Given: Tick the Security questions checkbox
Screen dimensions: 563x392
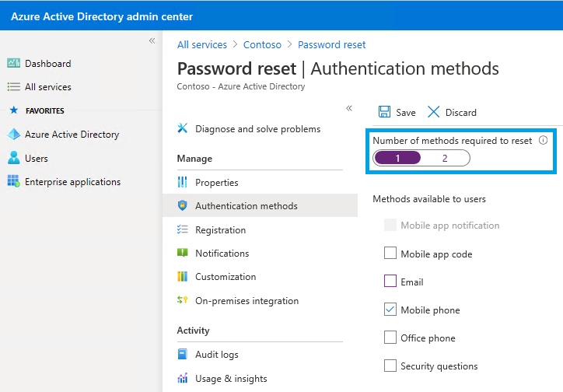Looking at the screenshot, I should coord(390,366).
